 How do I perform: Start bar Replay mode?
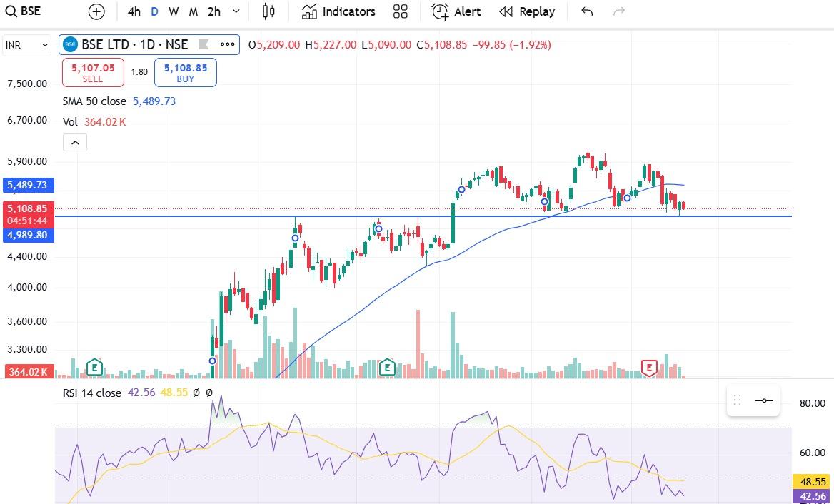(527, 11)
